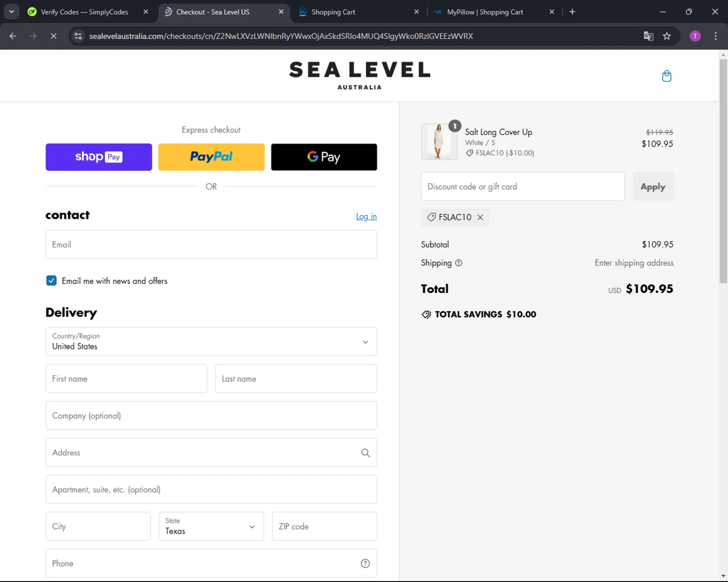728x582 pixels.
Task: Click the City field
Action: (x=98, y=526)
